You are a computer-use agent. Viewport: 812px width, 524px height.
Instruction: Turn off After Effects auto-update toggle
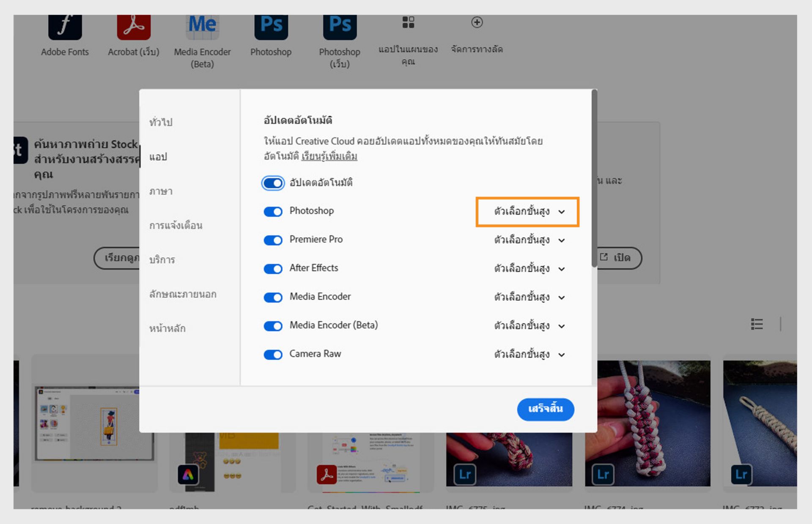click(273, 269)
